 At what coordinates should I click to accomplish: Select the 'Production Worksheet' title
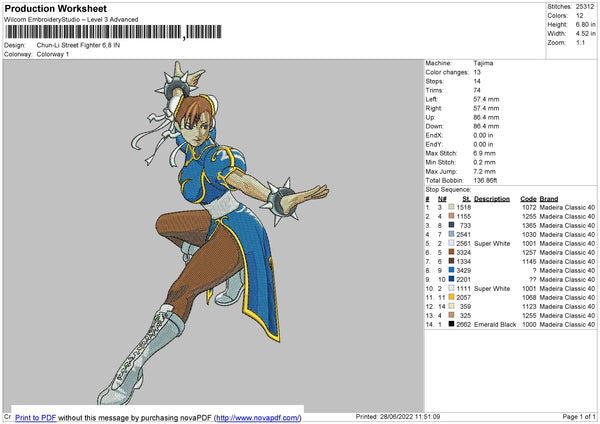click(55, 9)
